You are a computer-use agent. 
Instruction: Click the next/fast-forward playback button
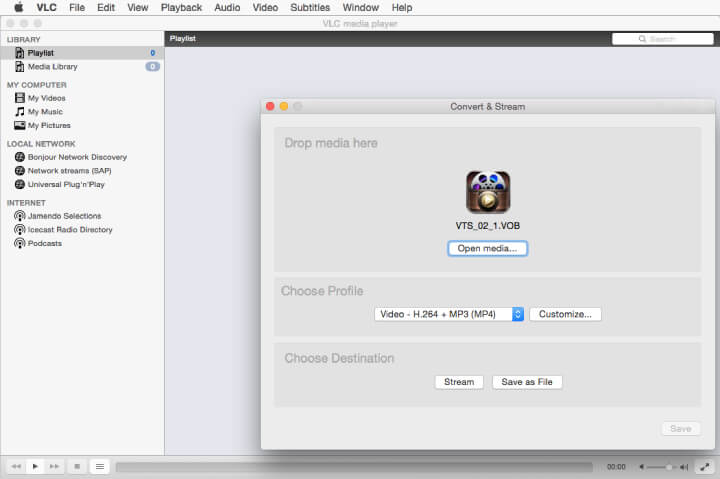(54, 467)
